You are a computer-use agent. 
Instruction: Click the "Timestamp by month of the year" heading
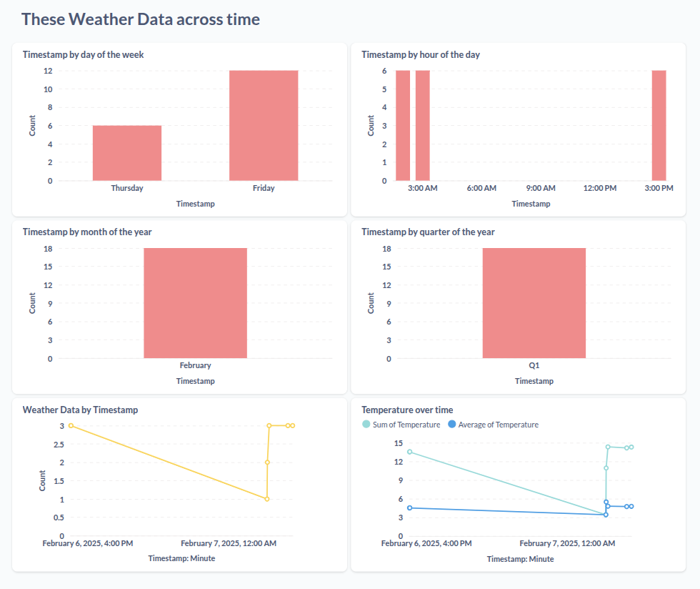click(x=87, y=232)
